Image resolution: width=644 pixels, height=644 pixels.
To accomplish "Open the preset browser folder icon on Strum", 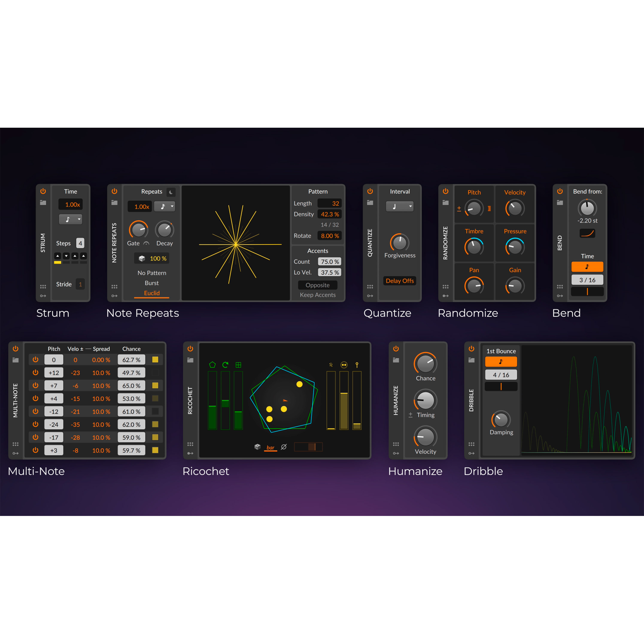I will (43, 203).
